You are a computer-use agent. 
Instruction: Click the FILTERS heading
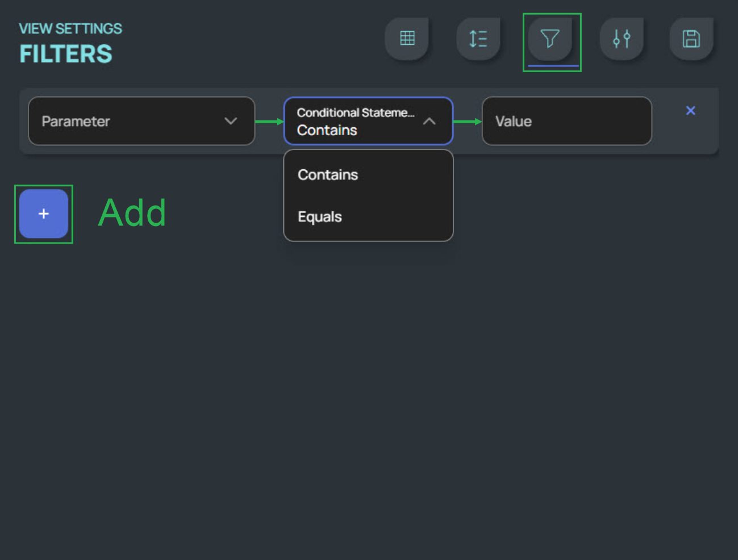(66, 54)
